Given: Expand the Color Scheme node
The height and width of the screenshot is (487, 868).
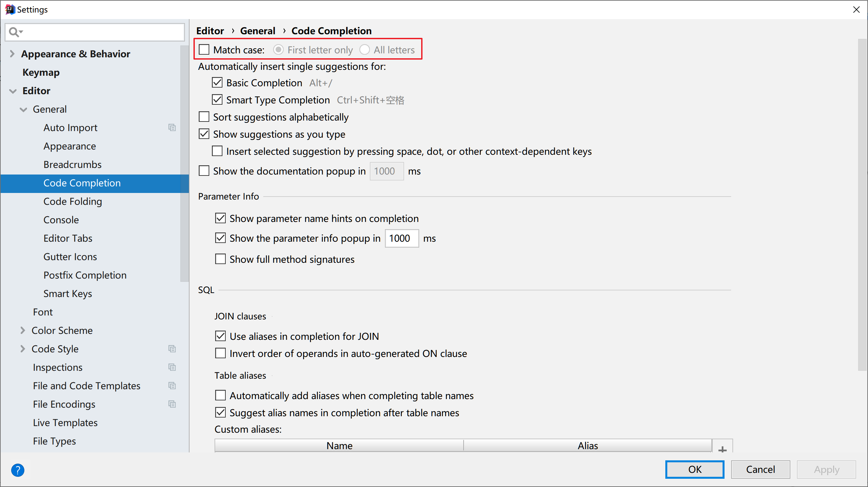Looking at the screenshot, I should [23, 330].
